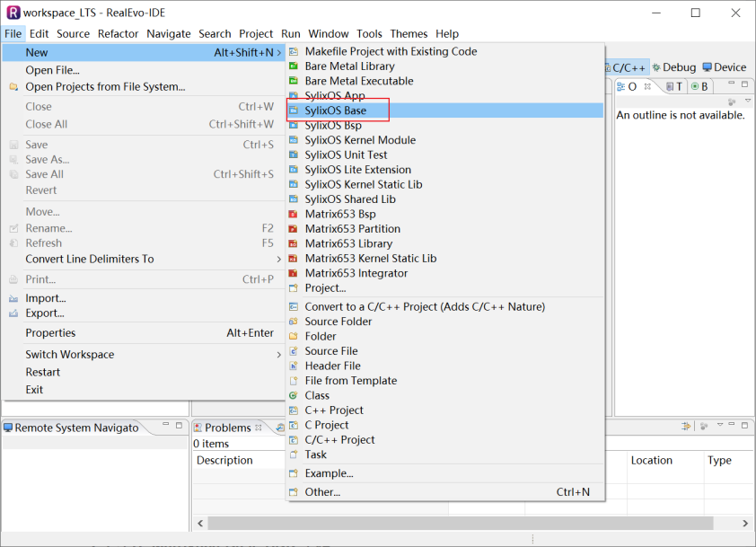The image size is (756, 547).
Task: Click the Matrix653 Integrator icon
Action: tap(293, 273)
